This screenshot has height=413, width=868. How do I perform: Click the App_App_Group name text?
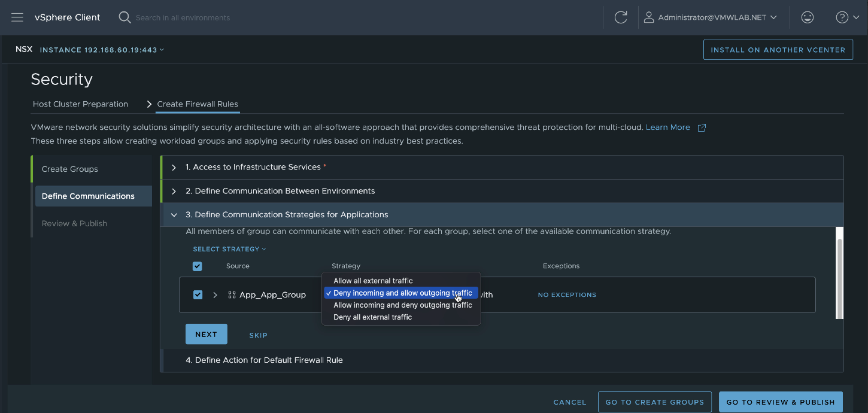[x=272, y=294]
